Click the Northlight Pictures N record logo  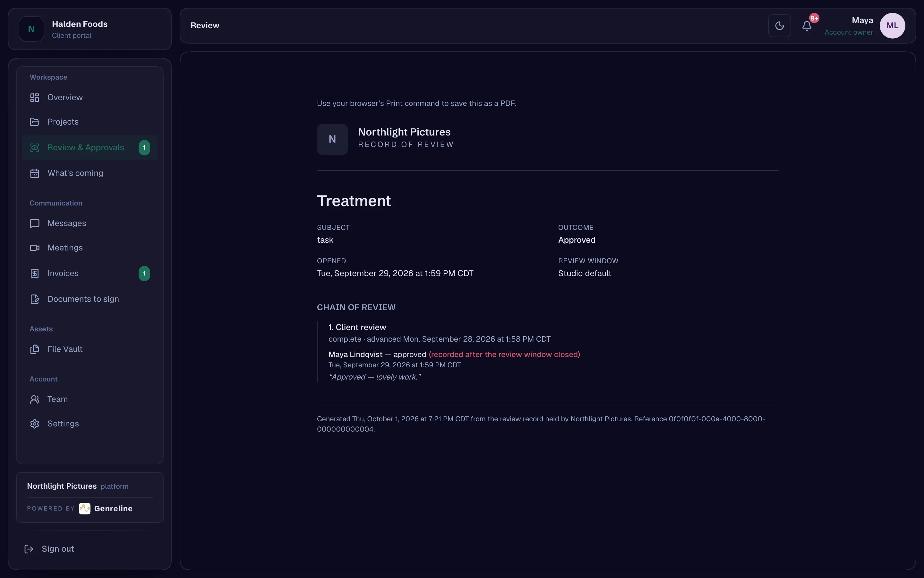click(x=332, y=139)
